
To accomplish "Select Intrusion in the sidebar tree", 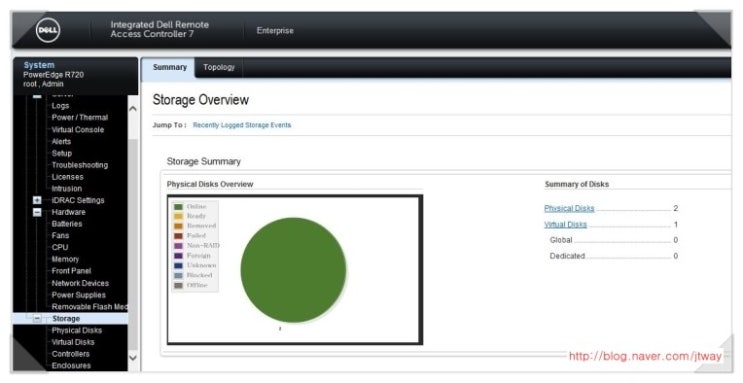I will tap(66, 189).
